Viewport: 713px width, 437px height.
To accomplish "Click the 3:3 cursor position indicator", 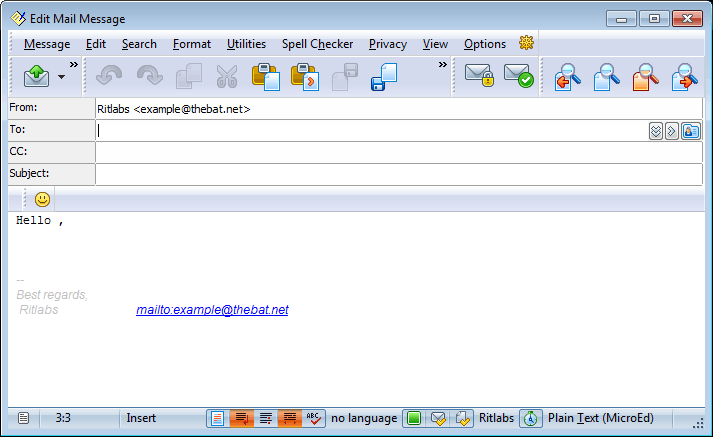I will (x=63, y=418).
